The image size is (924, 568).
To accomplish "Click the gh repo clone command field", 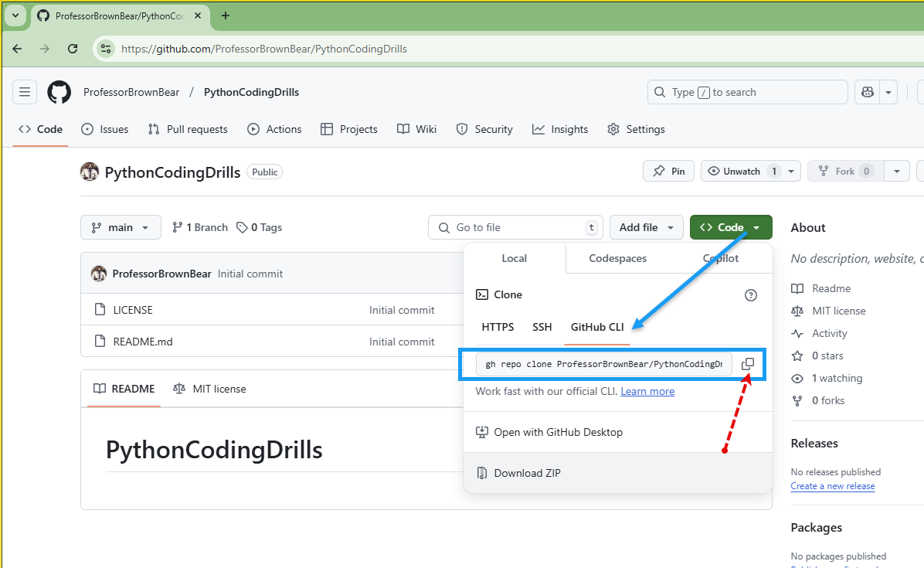I will pos(603,364).
